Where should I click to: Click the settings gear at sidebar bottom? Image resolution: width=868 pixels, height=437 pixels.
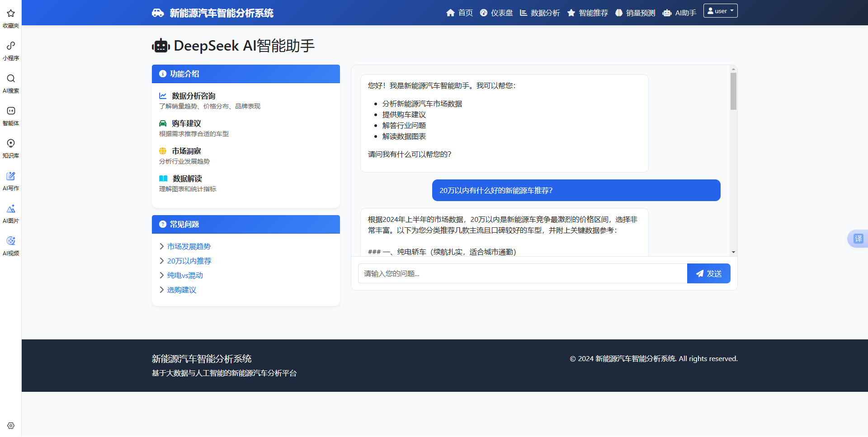11,426
